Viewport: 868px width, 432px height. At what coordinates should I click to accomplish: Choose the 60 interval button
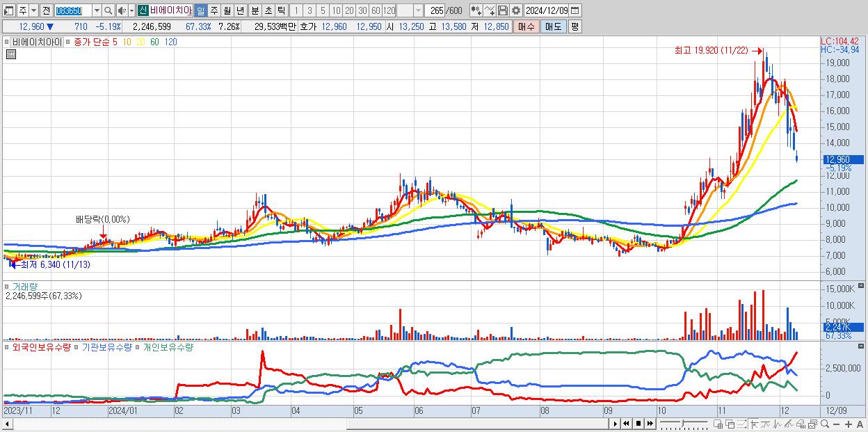click(376, 10)
